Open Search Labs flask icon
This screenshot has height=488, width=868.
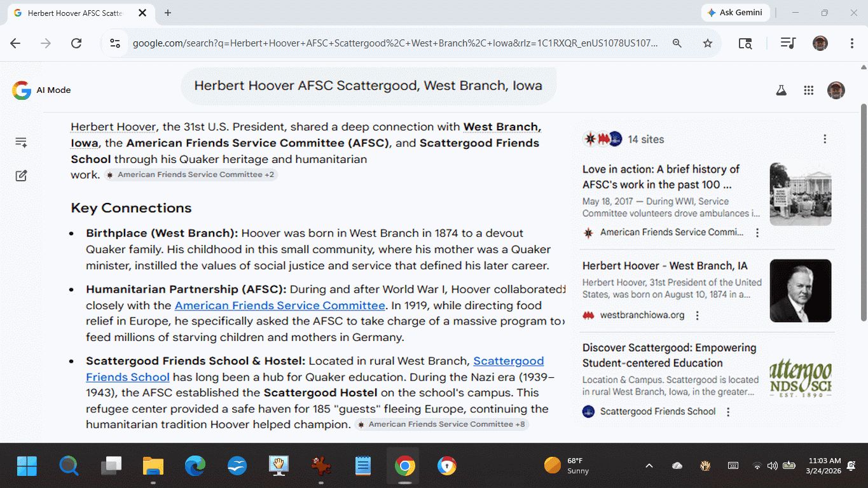[782, 90]
